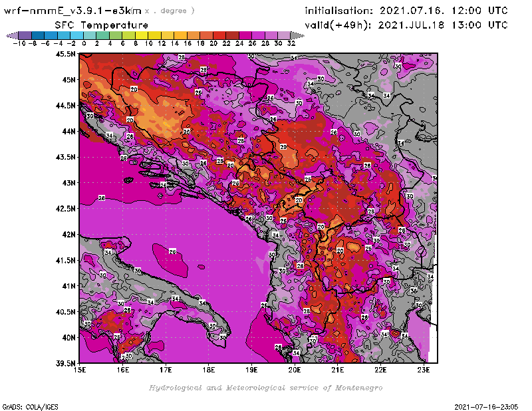Click the '41.5N' latitude axis label
The width and height of the screenshot is (532, 411).
pos(65,260)
